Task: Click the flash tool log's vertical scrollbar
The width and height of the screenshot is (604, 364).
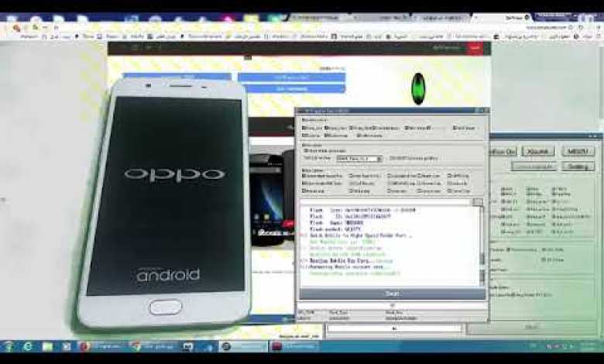Action: (x=482, y=246)
